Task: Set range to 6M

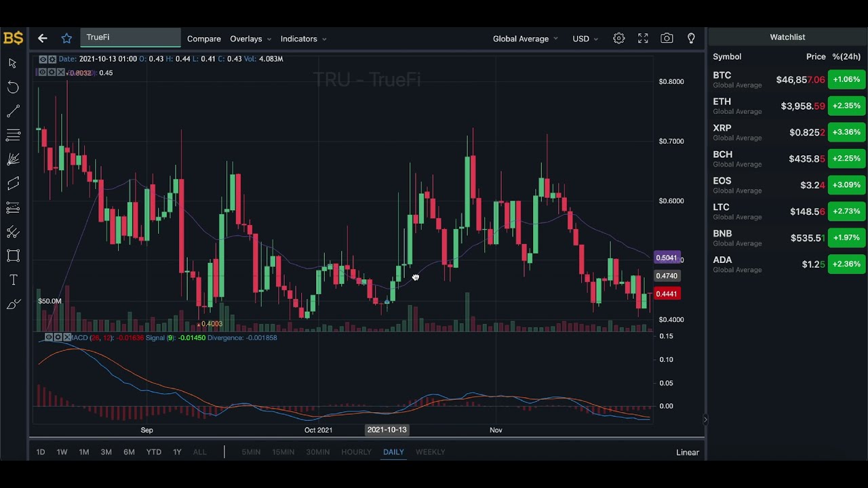Action: point(129,452)
